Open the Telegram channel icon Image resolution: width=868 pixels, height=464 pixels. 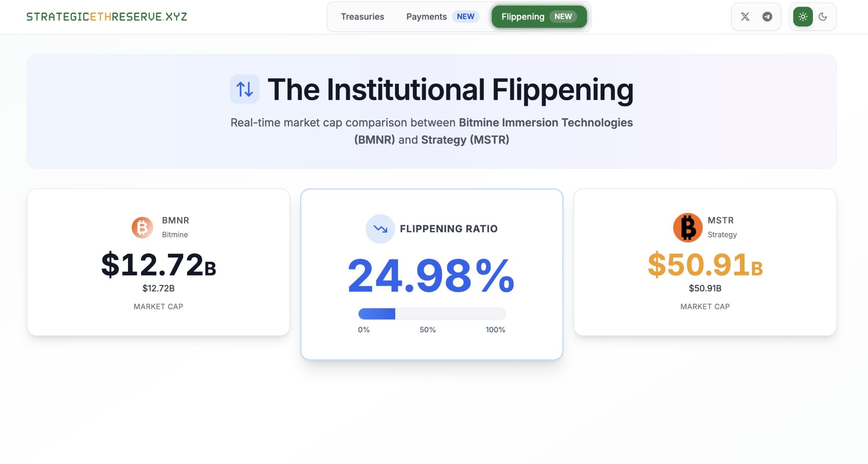point(767,16)
